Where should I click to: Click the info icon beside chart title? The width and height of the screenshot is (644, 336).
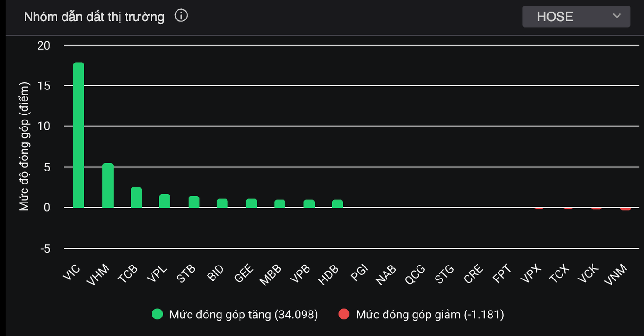coord(181,16)
